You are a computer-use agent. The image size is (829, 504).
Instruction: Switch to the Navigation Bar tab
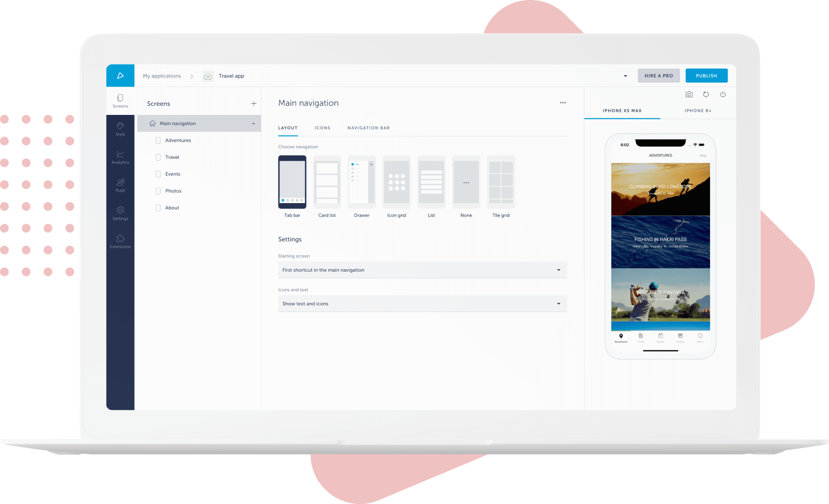coord(369,128)
